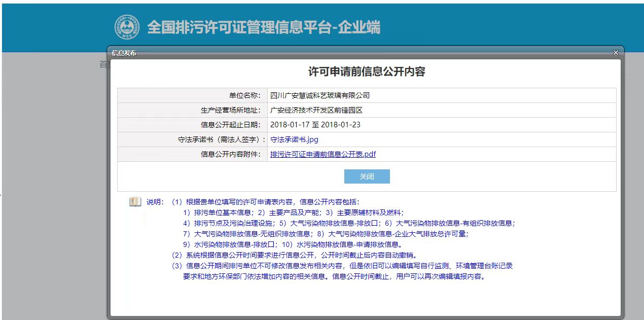Screen dimensions: 644x320
Task: Click the 生产经营场所地址 field label
Action: tap(230, 110)
